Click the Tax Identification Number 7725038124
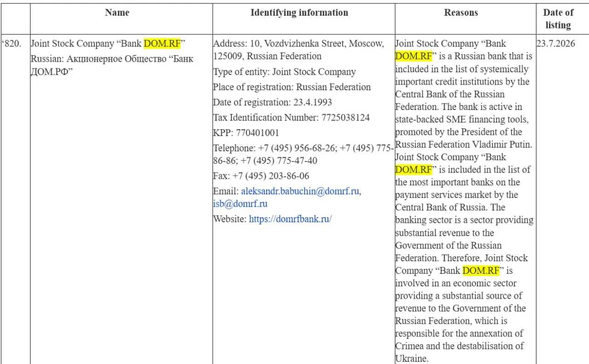 tap(344, 118)
